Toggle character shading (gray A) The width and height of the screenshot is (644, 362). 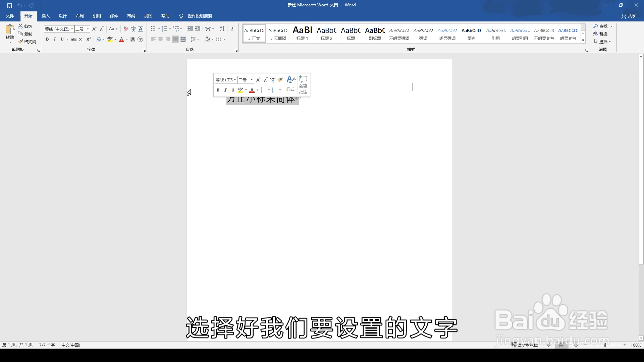coord(133,39)
